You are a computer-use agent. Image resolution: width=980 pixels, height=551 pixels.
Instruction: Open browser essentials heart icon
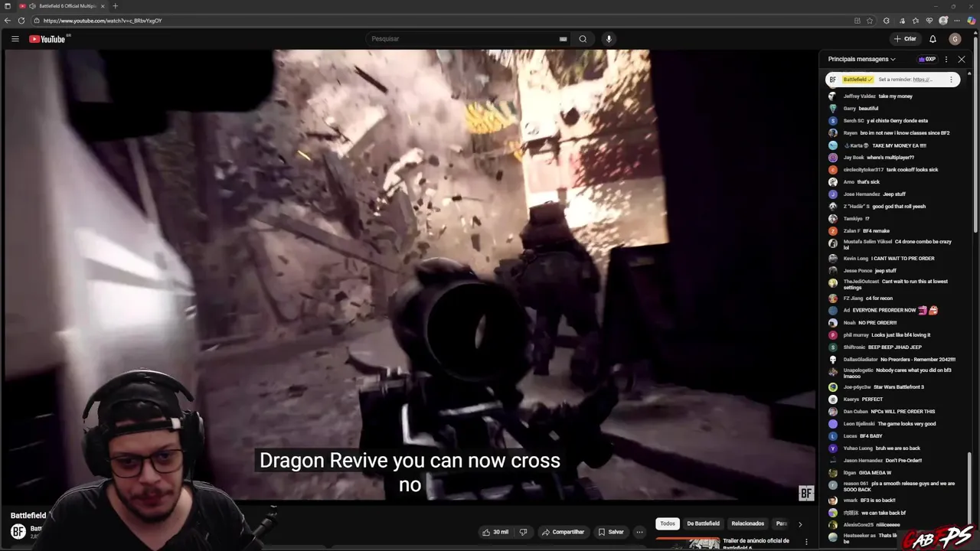(929, 21)
